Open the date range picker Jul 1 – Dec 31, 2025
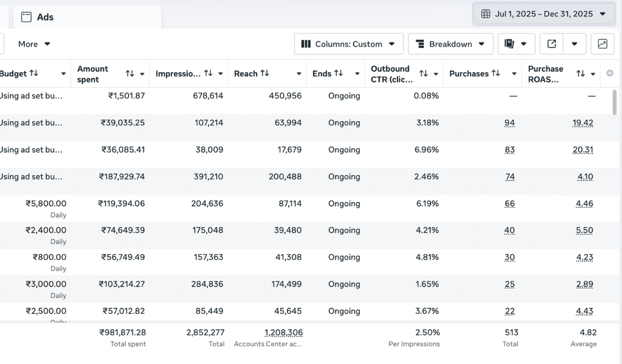The height and width of the screenshot is (364, 622). coord(544,14)
